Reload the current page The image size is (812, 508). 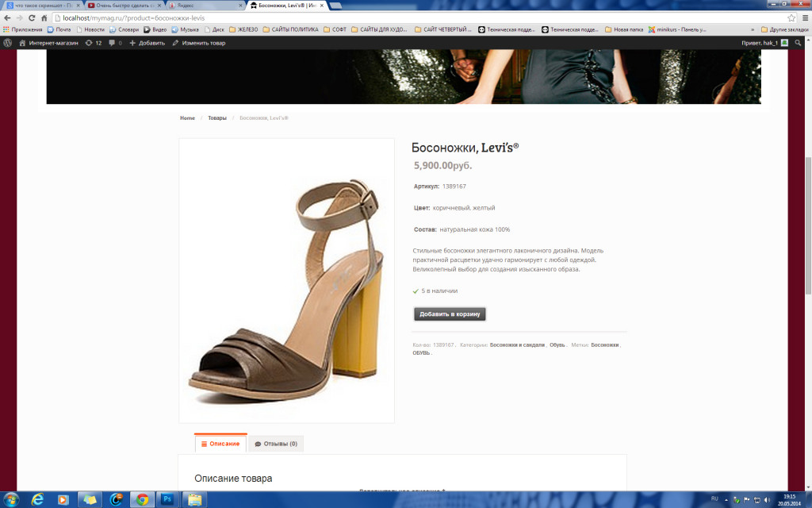[x=32, y=17]
